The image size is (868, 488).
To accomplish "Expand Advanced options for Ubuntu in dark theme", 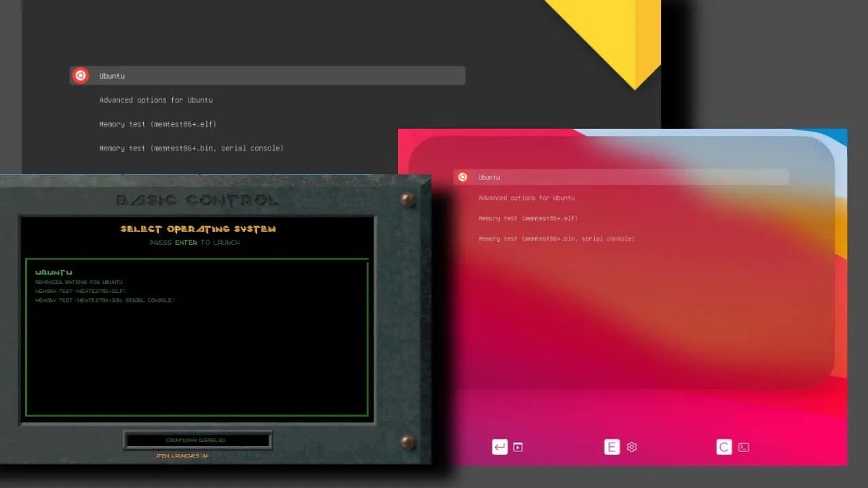I will (x=157, y=100).
